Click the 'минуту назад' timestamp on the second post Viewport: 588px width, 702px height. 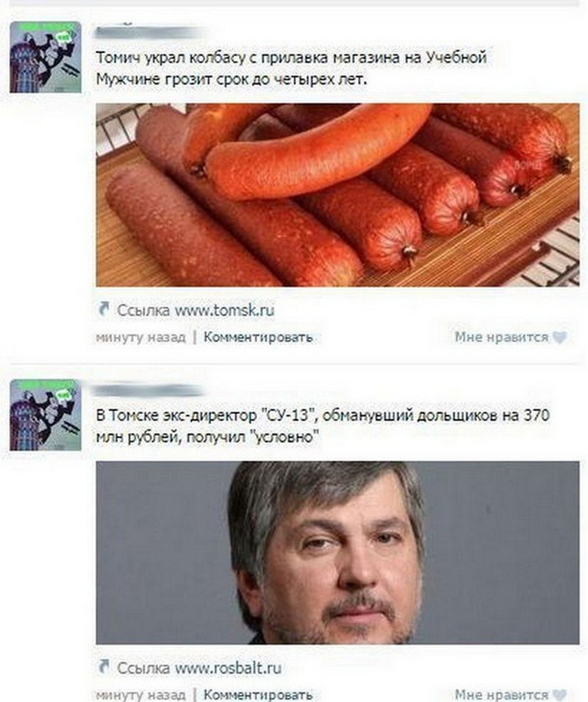coord(140,695)
